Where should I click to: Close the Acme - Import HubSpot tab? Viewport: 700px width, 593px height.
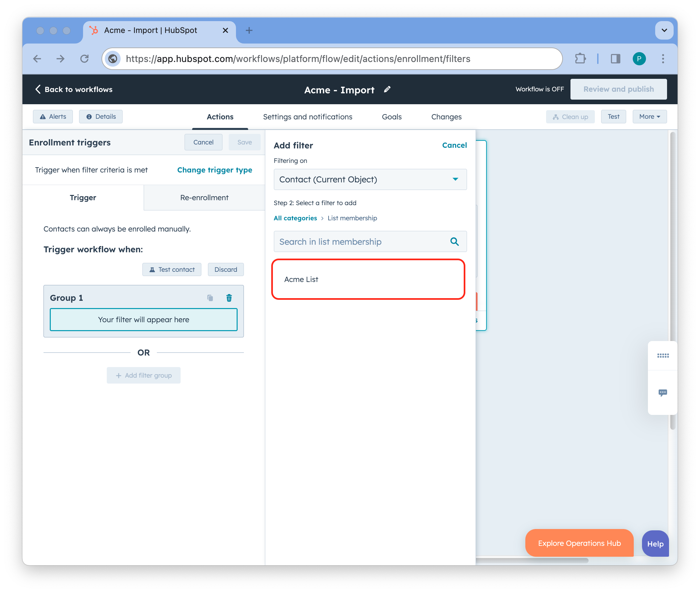coord(225,30)
